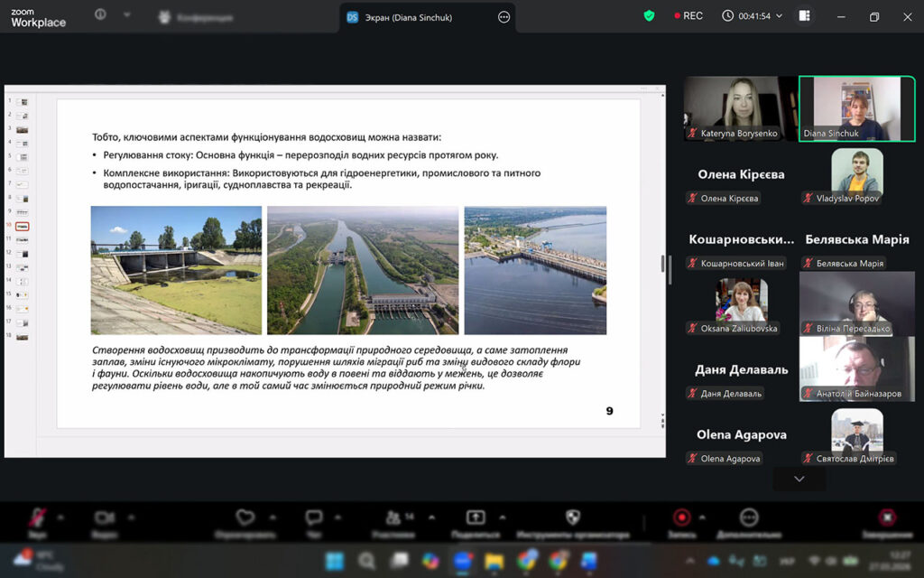Open the More options ellipsis in toolbar
The image size is (924, 578).
pyautogui.click(x=748, y=517)
